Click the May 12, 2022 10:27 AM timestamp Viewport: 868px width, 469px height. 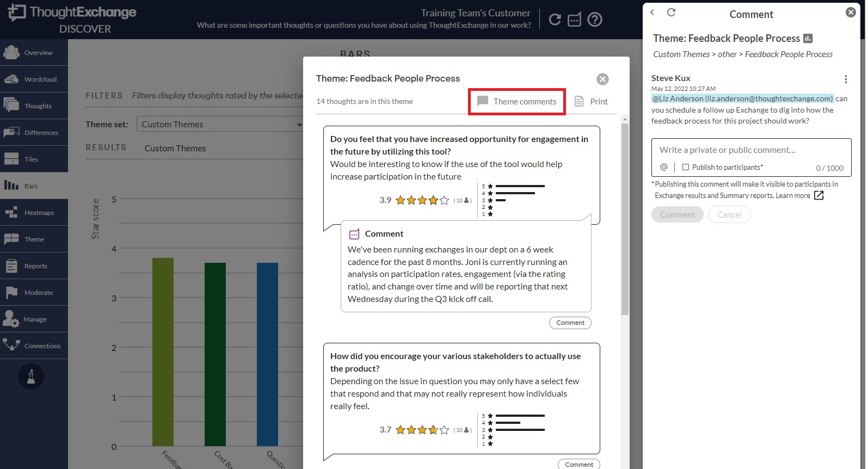684,89
